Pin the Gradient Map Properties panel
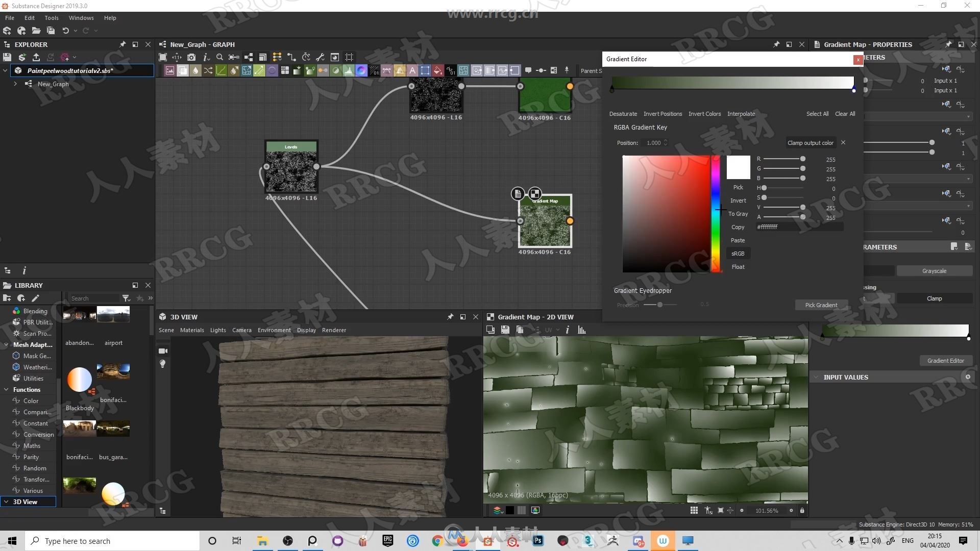Image resolution: width=980 pixels, height=551 pixels. [948, 44]
